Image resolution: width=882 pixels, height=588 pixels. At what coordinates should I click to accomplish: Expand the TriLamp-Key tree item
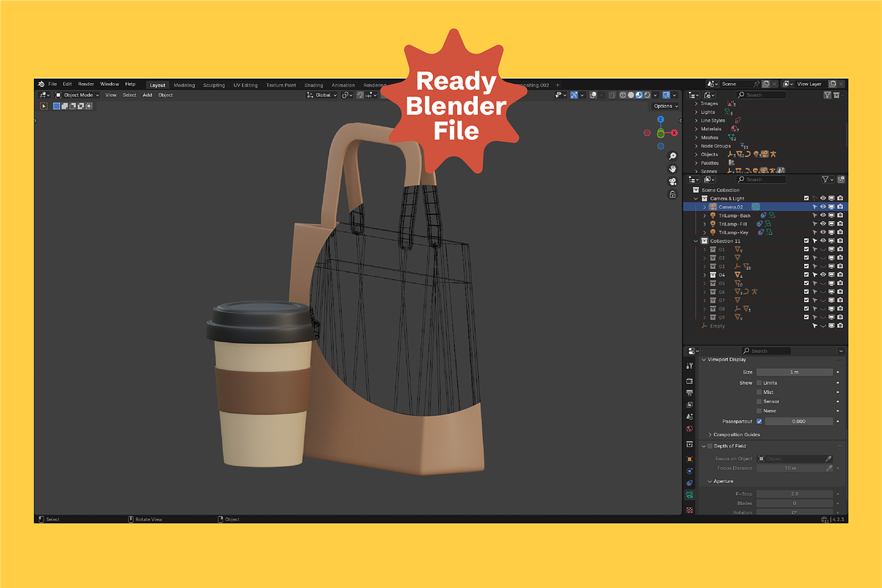[705, 232]
